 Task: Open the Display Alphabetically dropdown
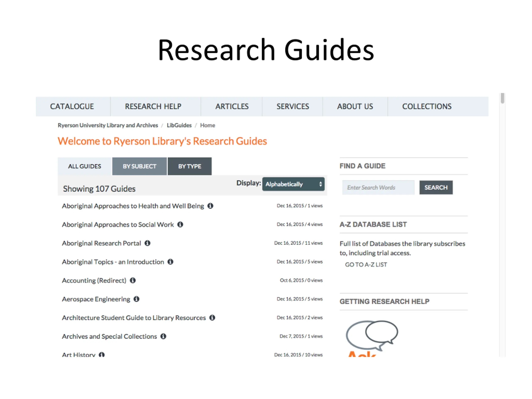293,184
